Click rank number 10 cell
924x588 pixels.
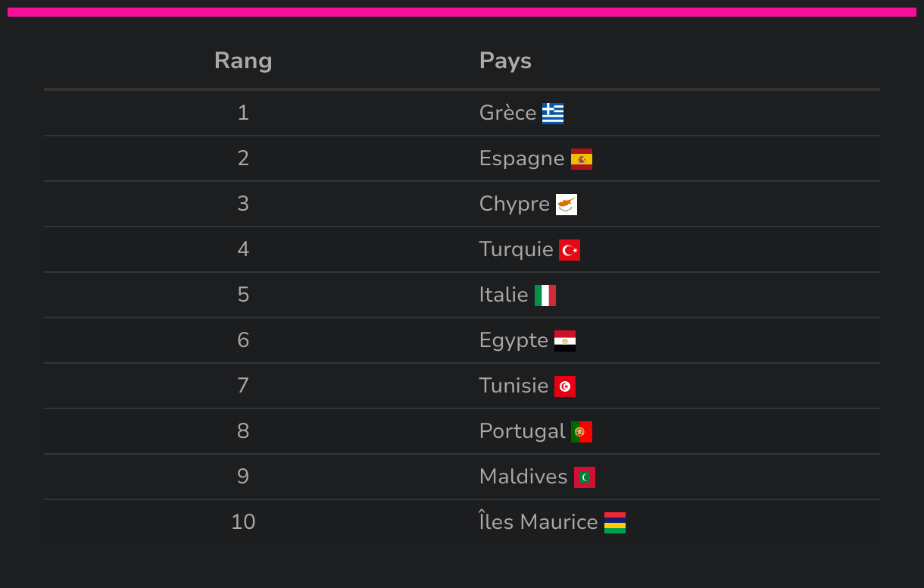[x=243, y=522]
